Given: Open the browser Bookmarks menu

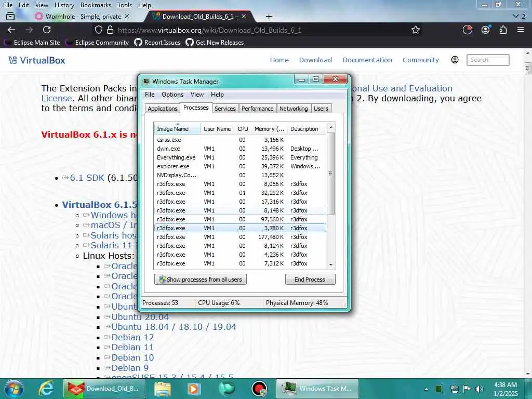Looking at the screenshot, I should coord(96,5).
